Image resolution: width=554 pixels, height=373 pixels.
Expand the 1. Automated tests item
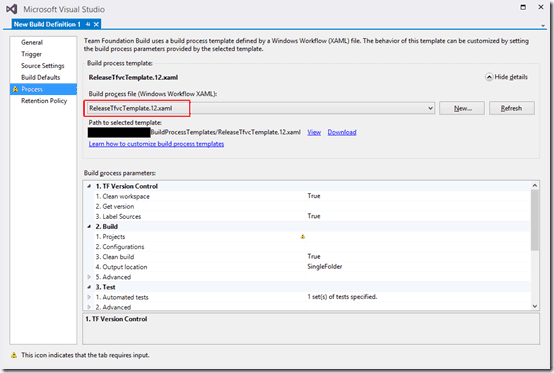89,297
